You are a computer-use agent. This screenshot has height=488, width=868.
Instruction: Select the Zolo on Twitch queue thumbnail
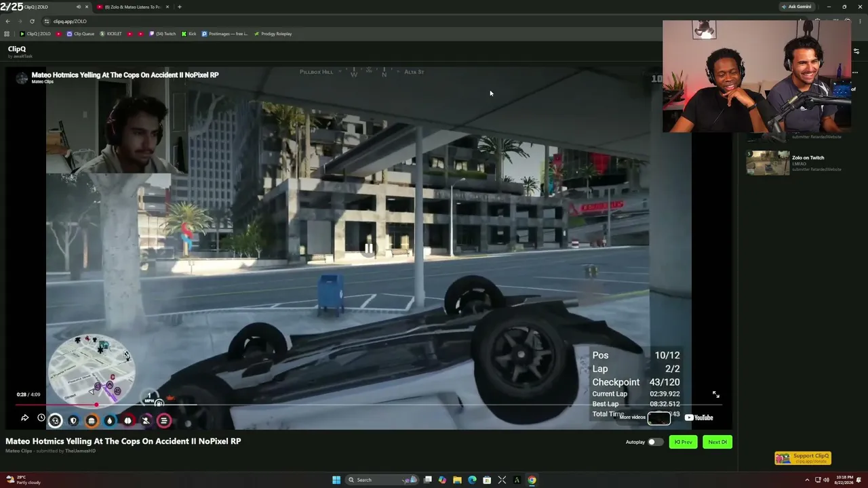point(768,163)
